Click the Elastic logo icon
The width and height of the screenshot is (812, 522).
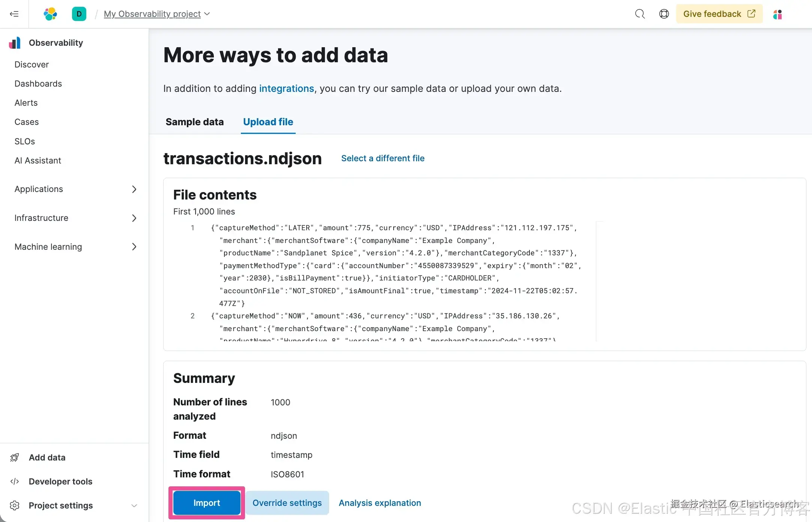tap(50, 14)
